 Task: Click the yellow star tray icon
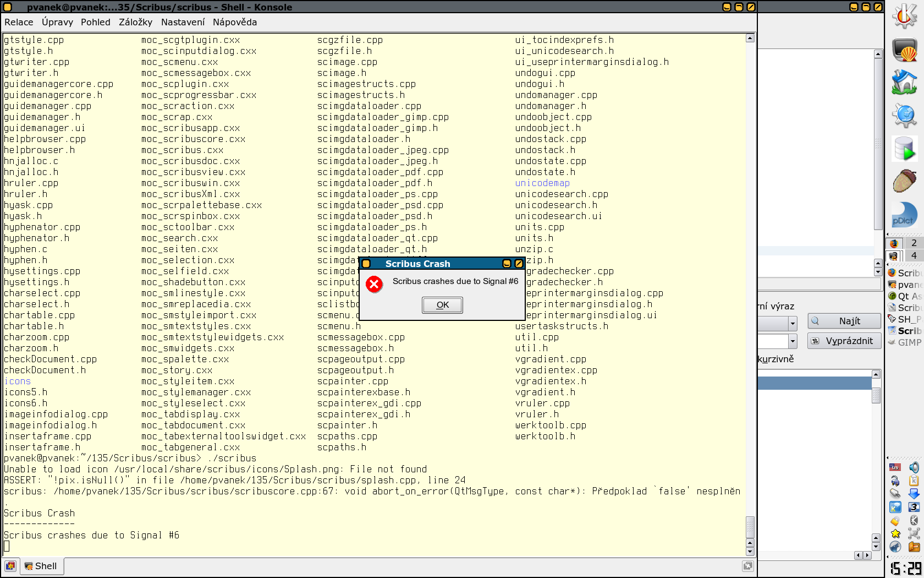[895, 533]
